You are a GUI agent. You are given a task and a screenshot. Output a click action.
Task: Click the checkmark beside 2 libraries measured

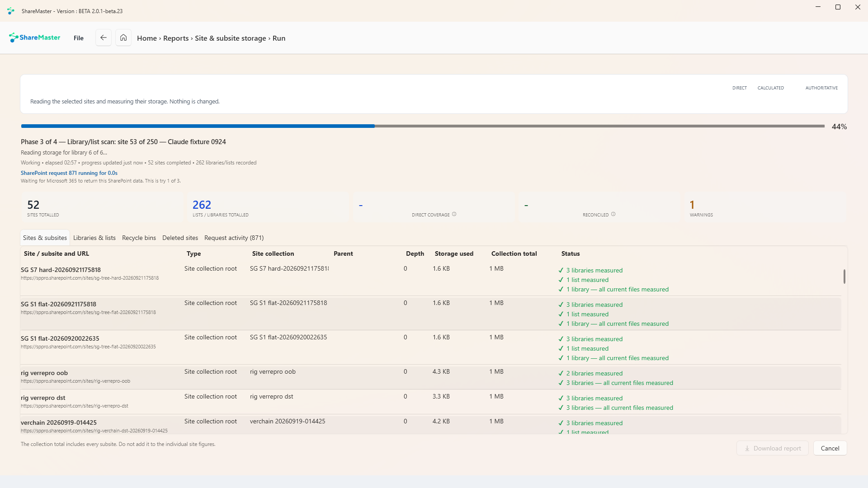click(x=561, y=373)
